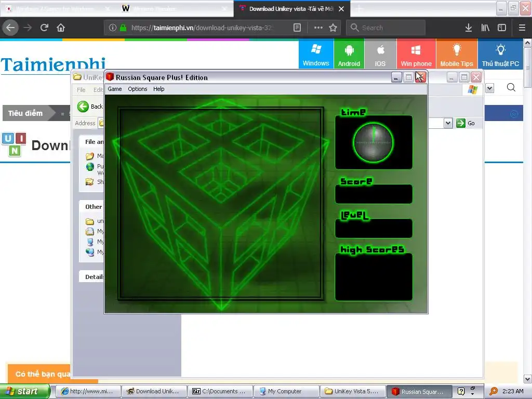The width and height of the screenshot is (532, 399).
Task: Click the help question tray icon
Action: tap(461, 391)
